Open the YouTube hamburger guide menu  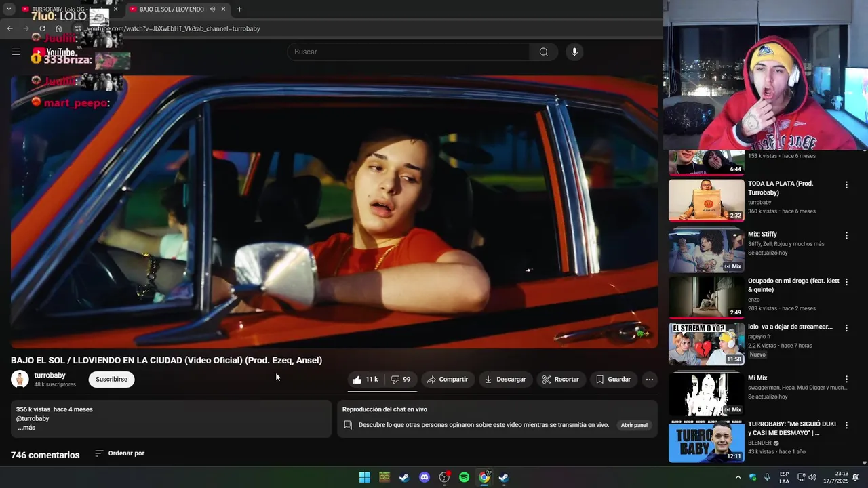click(x=16, y=52)
